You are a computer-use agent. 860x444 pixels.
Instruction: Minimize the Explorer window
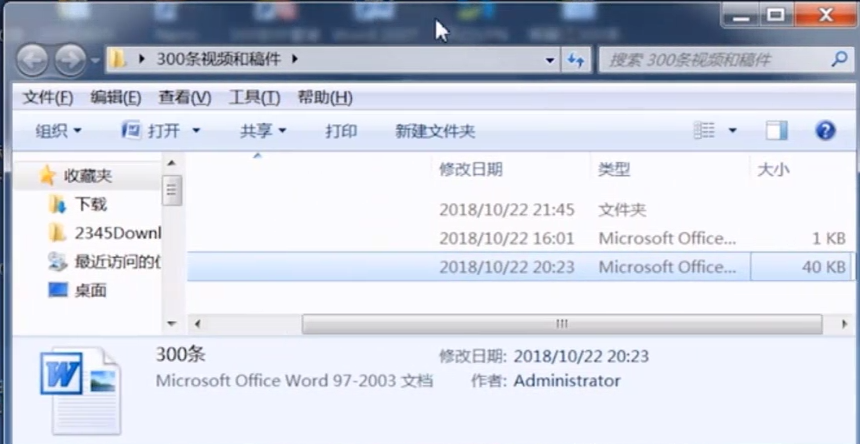(x=740, y=15)
